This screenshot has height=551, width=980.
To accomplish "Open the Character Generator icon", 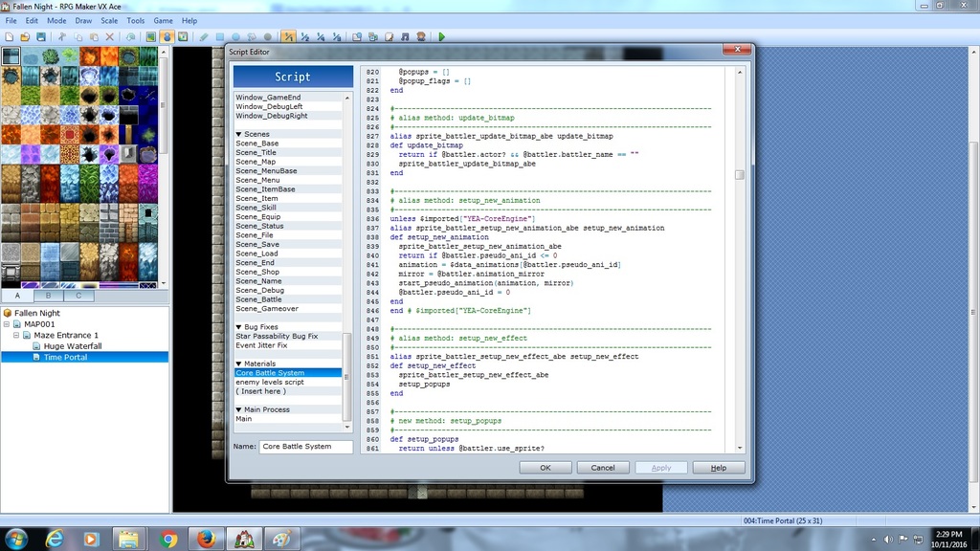I will point(422,37).
